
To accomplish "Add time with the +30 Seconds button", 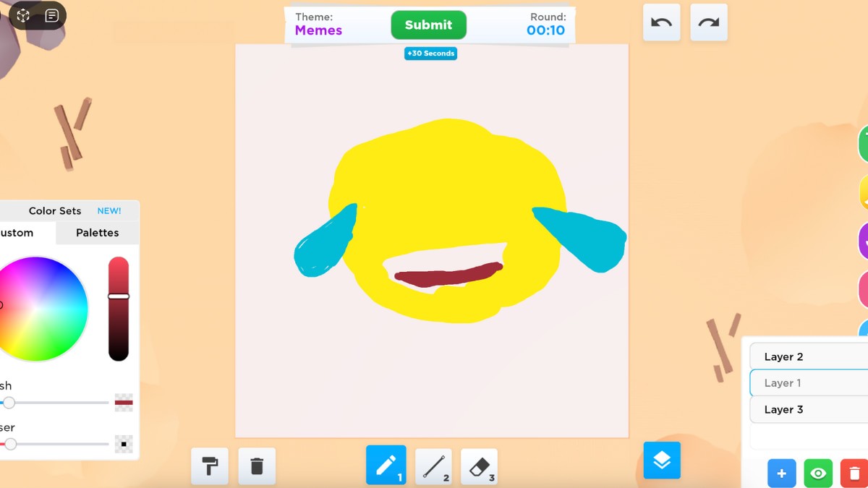I will [430, 53].
